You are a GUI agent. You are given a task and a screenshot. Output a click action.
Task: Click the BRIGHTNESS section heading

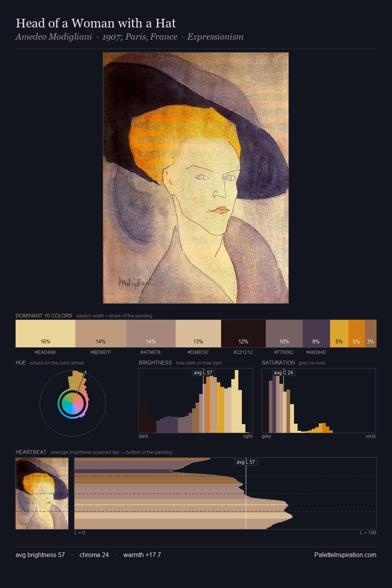155,363
